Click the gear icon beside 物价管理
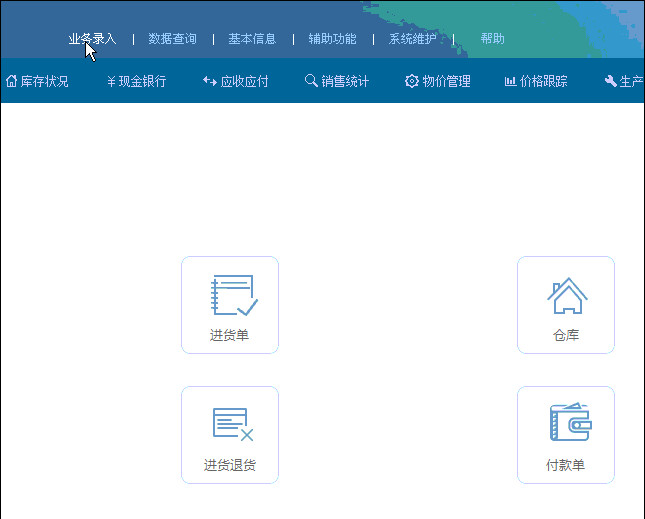 tap(411, 81)
